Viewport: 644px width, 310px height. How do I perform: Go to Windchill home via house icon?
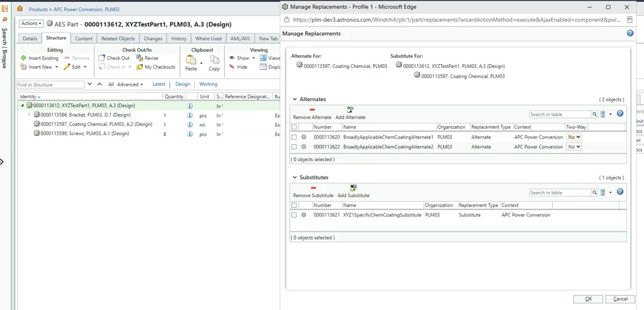tap(20, 8)
